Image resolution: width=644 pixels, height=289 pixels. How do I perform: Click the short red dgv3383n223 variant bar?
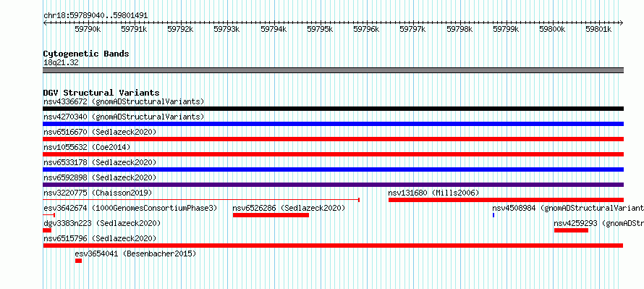(x=47, y=230)
